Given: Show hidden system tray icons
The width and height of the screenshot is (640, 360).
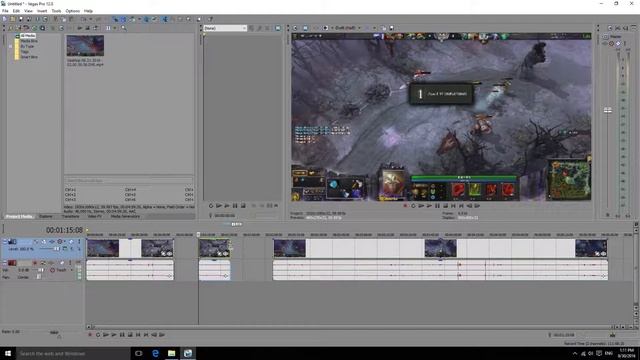Looking at the screenshot, I should (x=575, y=353).
